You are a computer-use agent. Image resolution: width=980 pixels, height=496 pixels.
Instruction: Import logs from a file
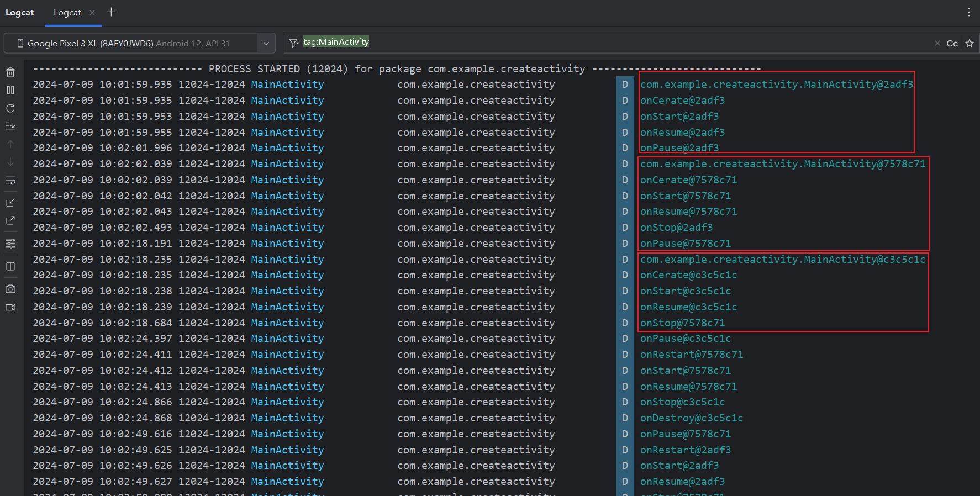coord(10,203)
